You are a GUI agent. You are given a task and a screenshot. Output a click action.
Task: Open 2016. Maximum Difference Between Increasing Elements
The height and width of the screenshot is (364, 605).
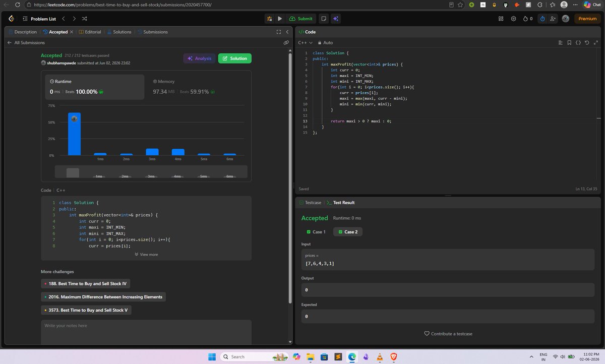point(103,297)
